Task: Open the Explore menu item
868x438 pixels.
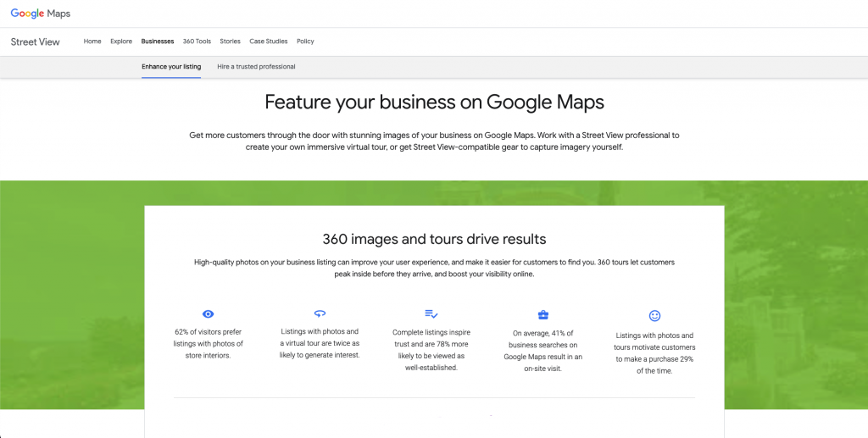Action: pyautogui.click(x=121, y=42)
